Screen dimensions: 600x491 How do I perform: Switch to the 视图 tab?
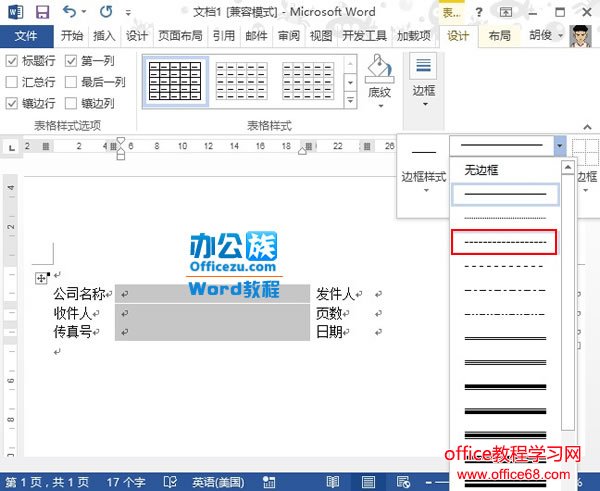pos(321,36)
